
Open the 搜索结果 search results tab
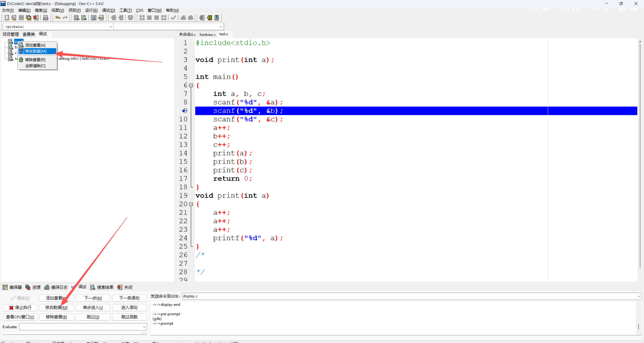pyautogui.click(x=102, y=287)
